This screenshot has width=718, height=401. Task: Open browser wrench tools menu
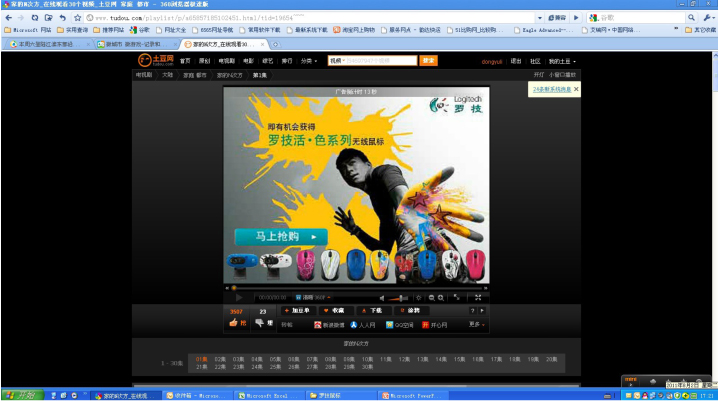pos(708,18)
